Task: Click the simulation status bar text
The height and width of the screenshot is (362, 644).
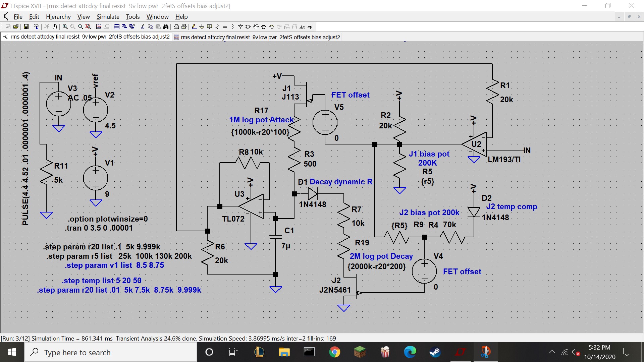Action: coord(168,338)
